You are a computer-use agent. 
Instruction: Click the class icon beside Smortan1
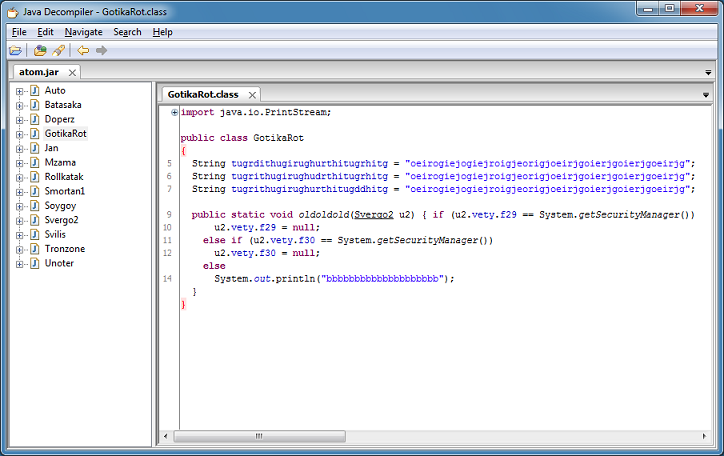point(35,191)
